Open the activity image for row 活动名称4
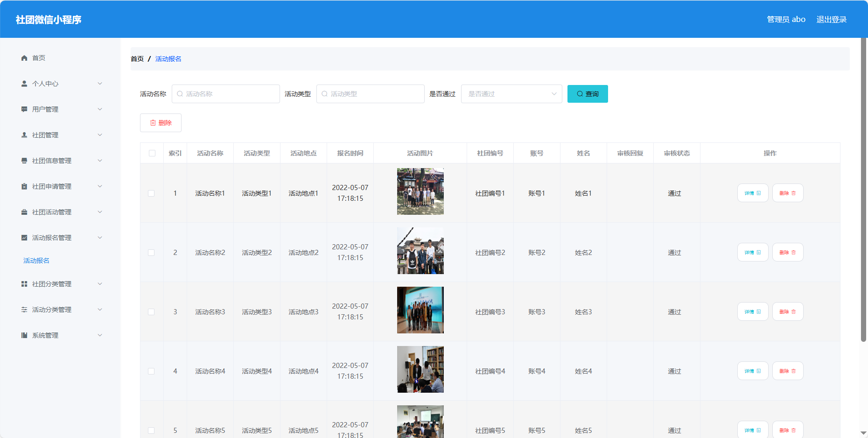Image resolution: width=868 pixels, height=438 pixels. [420, 369]
